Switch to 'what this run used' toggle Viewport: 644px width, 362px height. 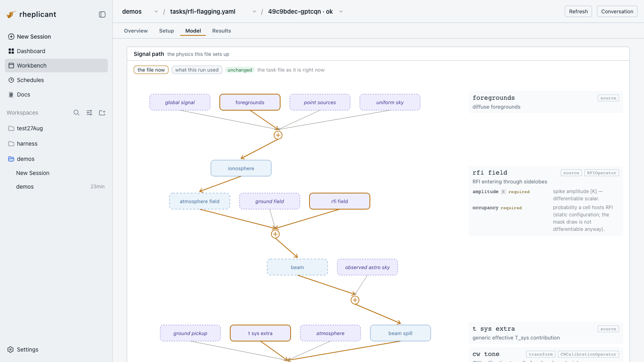coord(197,70)
